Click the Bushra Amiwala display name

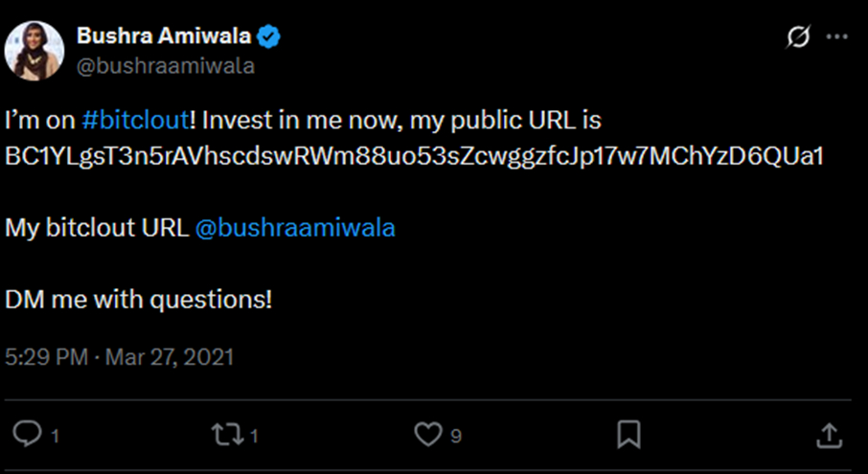tap(163, 37)
